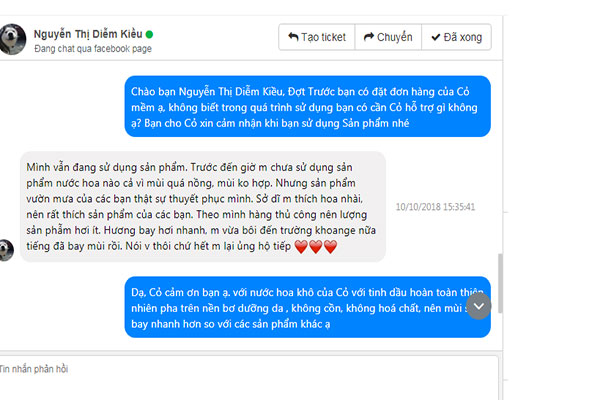Click the Đang chat qua facebook page label
The height and width of the screenshot is (400, 600).
click(93, 49)
